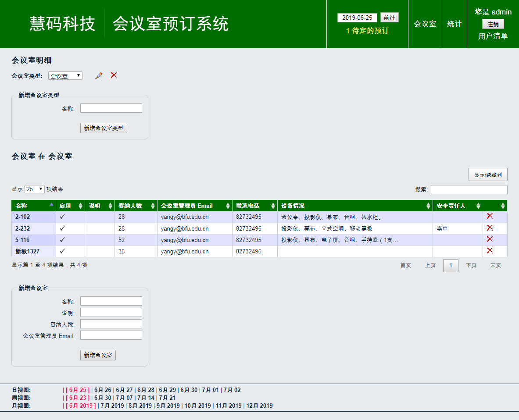This screenshot has height=420, width=519.
Task: Open 会议室 in top navigation
Action: pyautogui.click(x=425, y=24)
